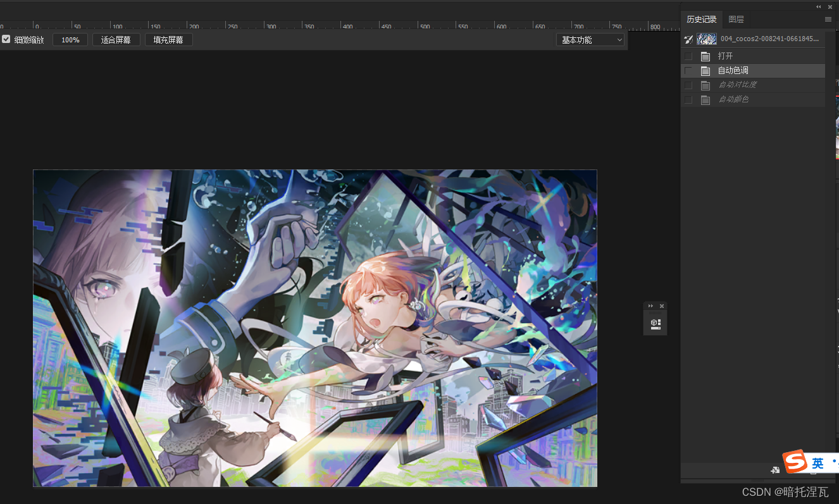The image size is (839, 504).
Task: Switch to the 图层 (Layers) tab
Action: pos(736,20)
